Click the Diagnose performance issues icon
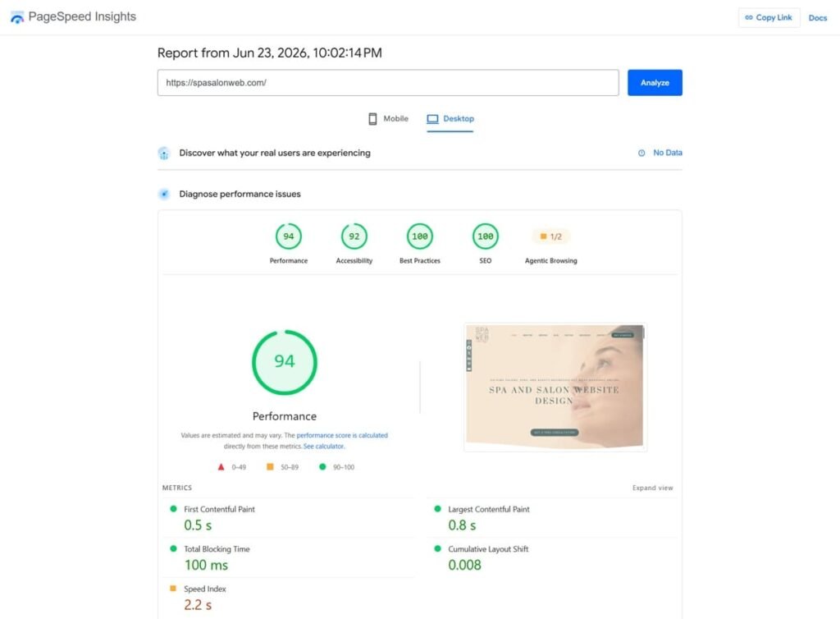The height and width of the screenshot is (619, 840). click(164, 194)
